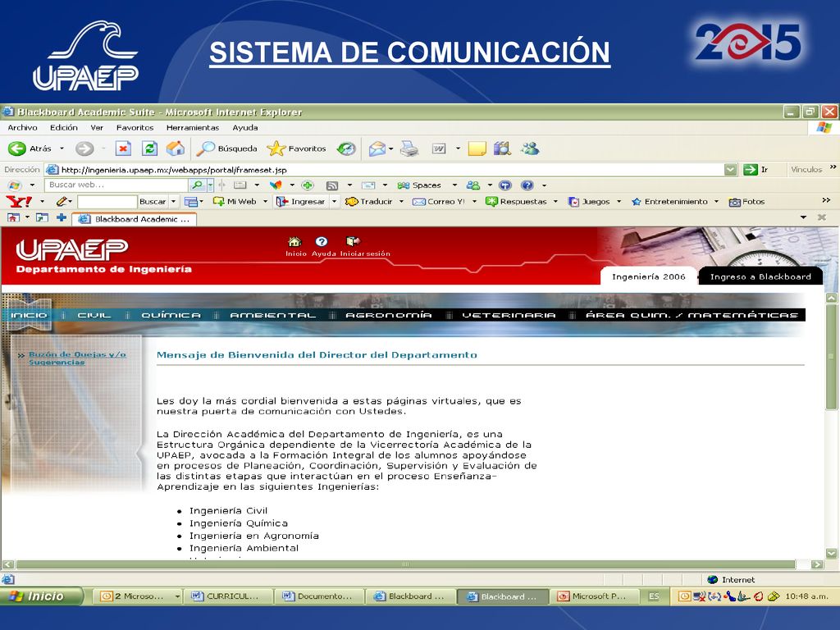Open AMBIENTAL in navigation bar
840x630 pixels.
[272, 315]
